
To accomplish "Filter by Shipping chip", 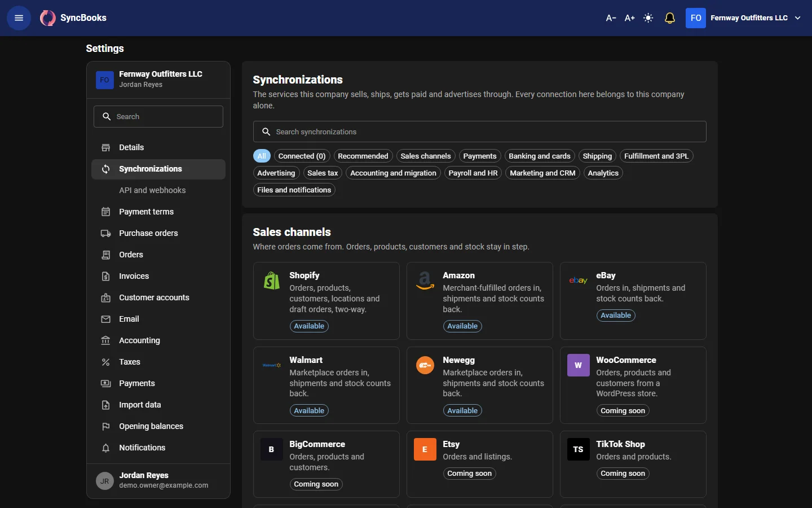I will point(597,156).
